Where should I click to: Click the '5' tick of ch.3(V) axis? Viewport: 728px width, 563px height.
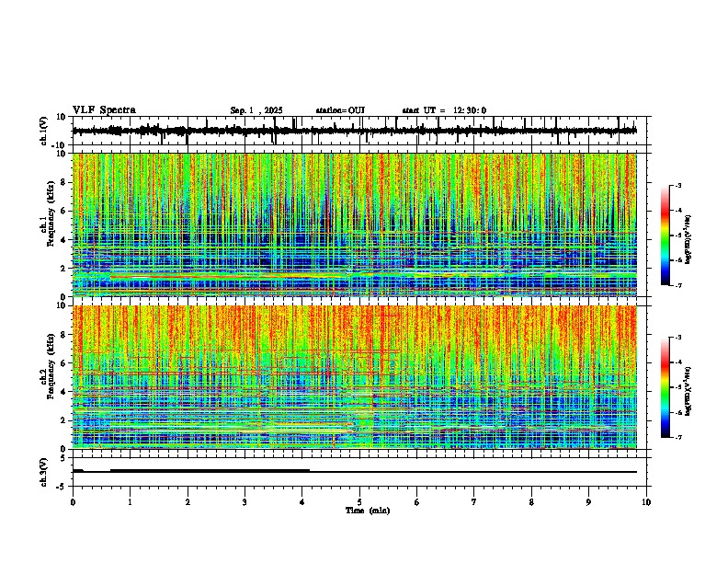pyautogui.click(x=63, y=457)
